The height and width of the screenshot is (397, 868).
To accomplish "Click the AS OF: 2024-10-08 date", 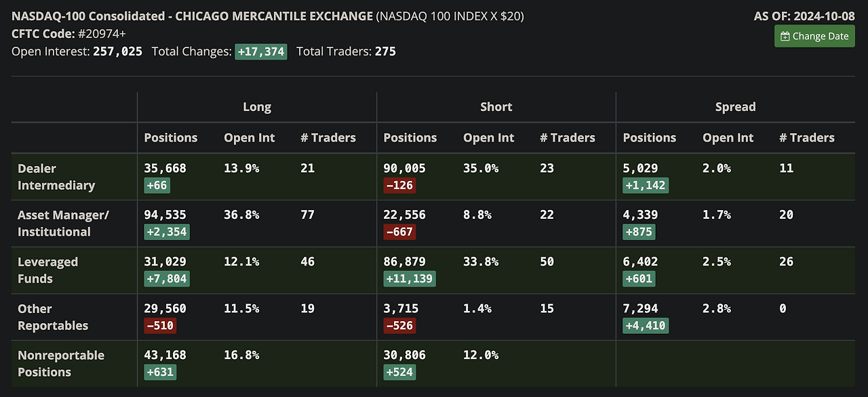I will 804,16.
